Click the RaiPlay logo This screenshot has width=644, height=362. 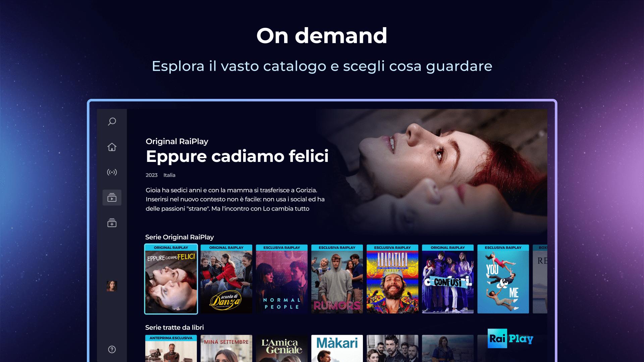coord(510,339)
